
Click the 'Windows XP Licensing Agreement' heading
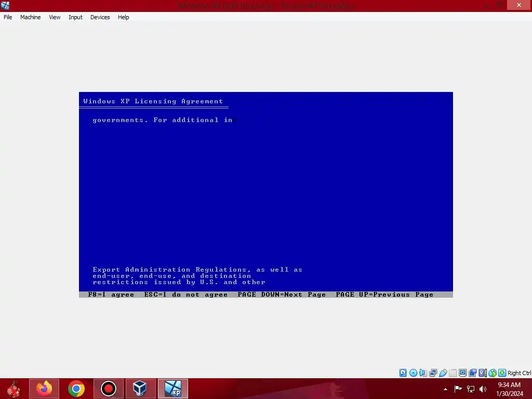(153, 101)
